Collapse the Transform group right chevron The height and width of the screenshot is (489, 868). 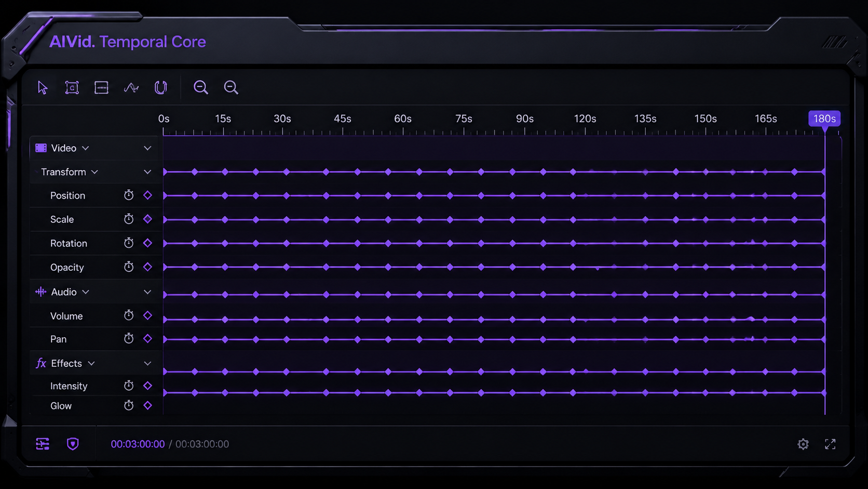coord(147,172)
